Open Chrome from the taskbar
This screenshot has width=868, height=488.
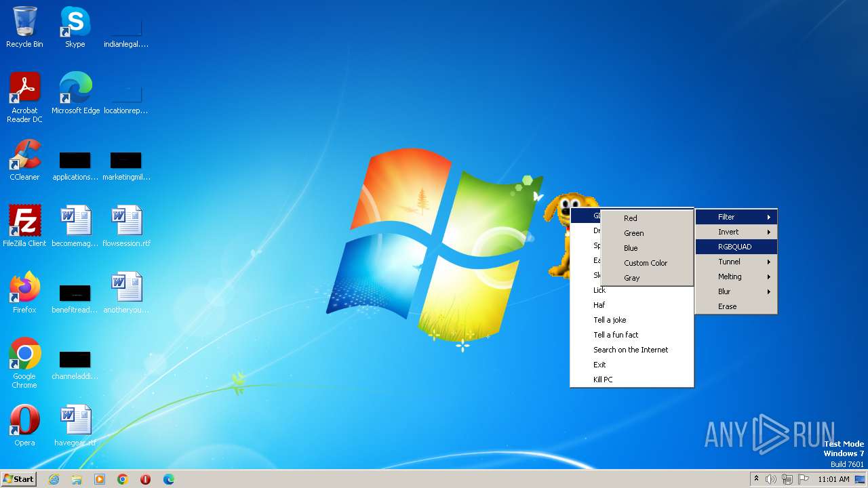[x=123, y=479]
